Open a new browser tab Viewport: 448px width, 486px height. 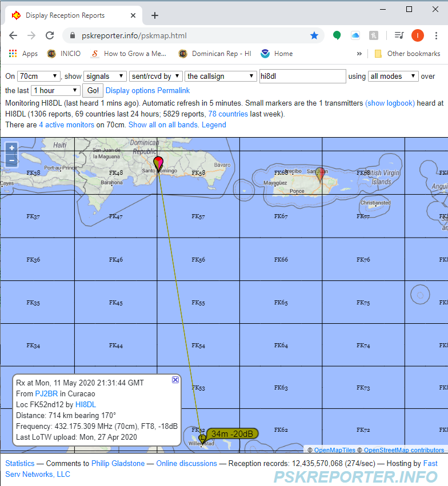pos(155,15)
